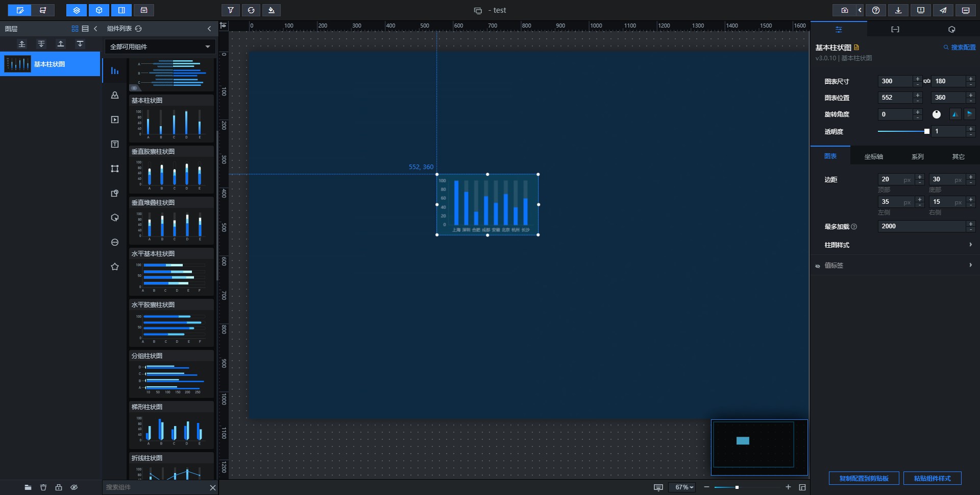Move layer up one level icon

point(61,44)
